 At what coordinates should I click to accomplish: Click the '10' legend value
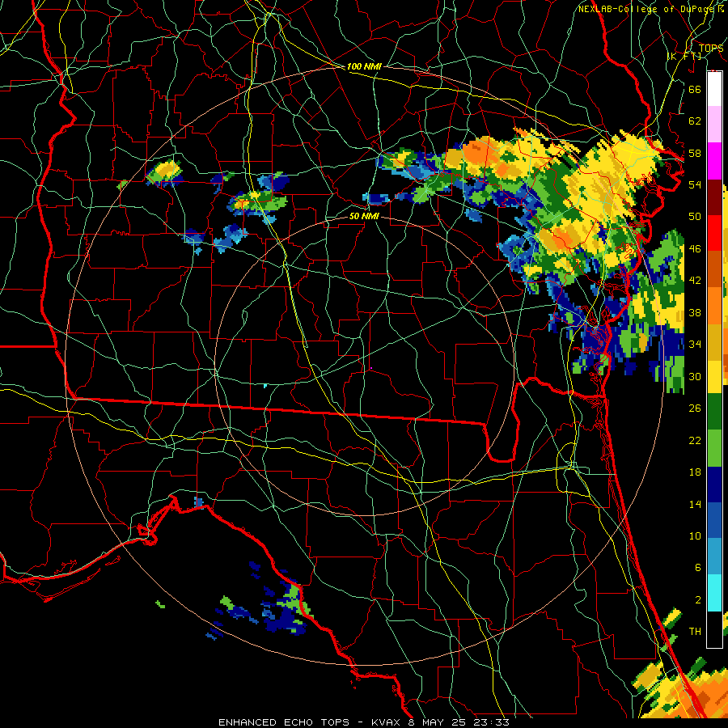click(695, 535)
